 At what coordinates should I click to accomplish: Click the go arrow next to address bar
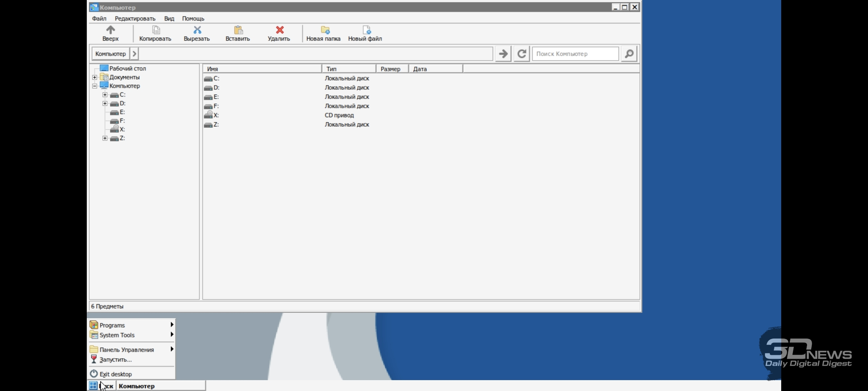pos(503,54)
